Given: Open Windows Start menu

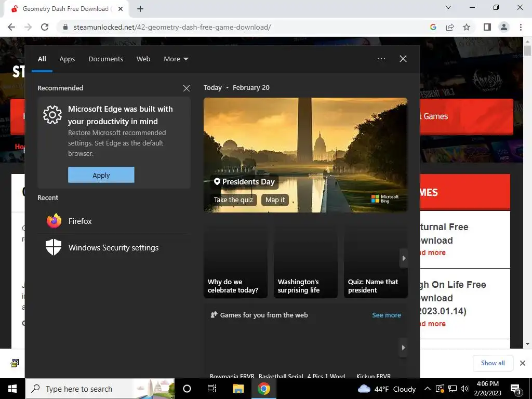Looking at the screenshot, I should click(x=12, y=389).
